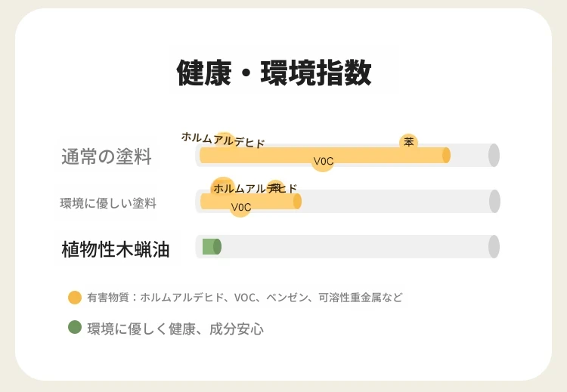This screenshot has width=567, height=392.
Task: Click gray end cap of the 通常の塗料 track
Action: point(494,156)
